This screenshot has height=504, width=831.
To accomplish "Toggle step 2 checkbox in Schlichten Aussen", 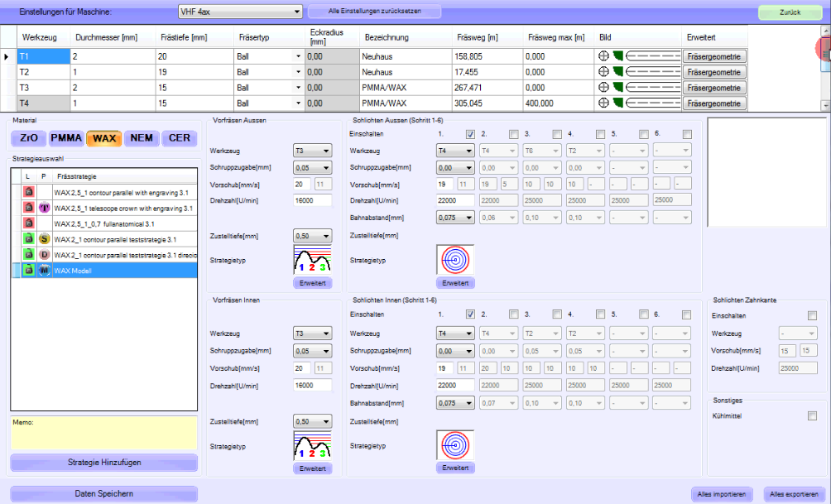I will point(513,135).
